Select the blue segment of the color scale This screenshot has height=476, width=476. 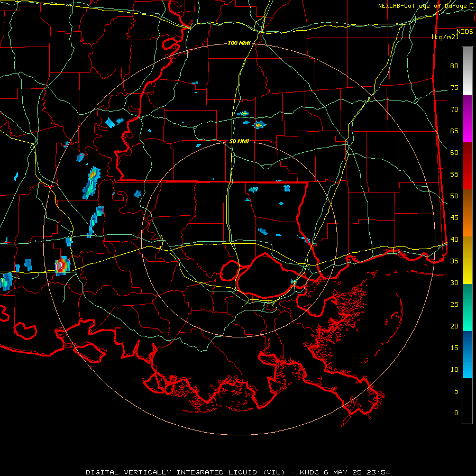point(467,354)
